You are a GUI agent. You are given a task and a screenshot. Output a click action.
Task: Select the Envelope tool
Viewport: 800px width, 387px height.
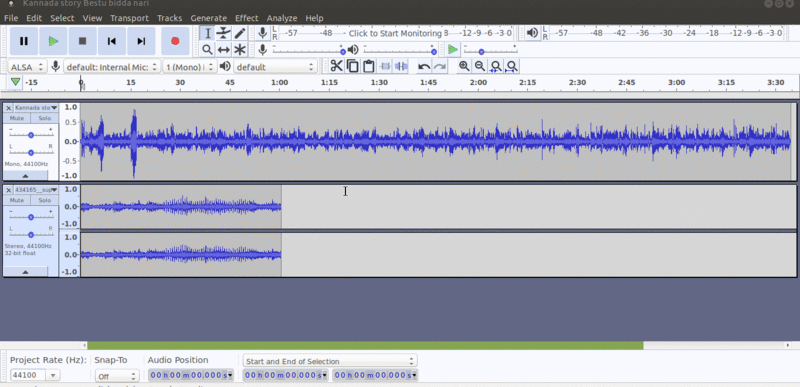223,34
